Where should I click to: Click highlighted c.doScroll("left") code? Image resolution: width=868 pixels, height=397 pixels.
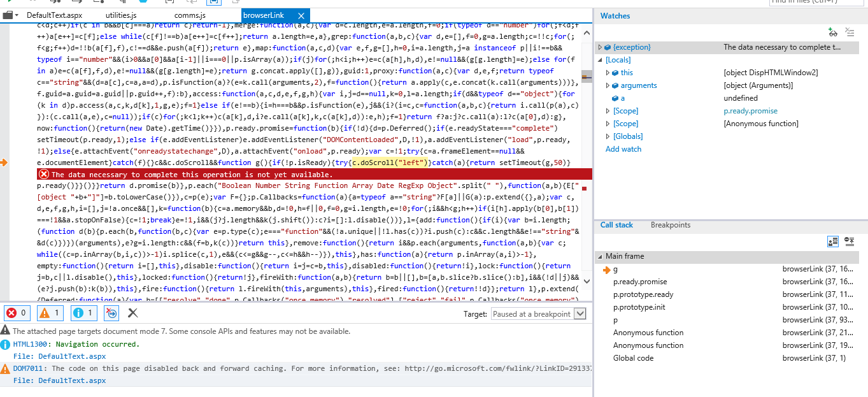pos(390,163)
